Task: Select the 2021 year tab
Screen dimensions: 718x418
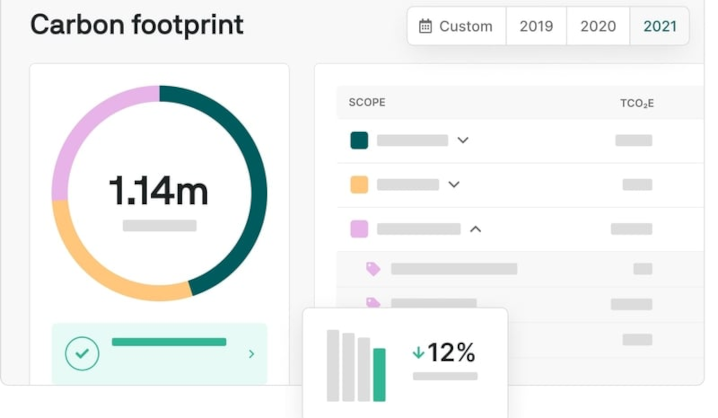Action: click(659, 26)
